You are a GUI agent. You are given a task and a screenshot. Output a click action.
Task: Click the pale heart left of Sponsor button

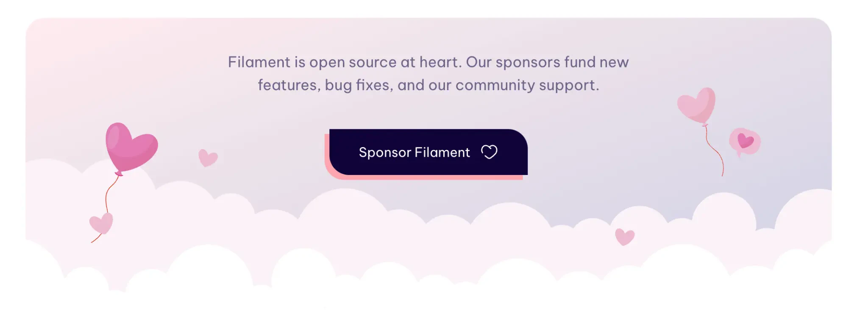pos(208,158)
